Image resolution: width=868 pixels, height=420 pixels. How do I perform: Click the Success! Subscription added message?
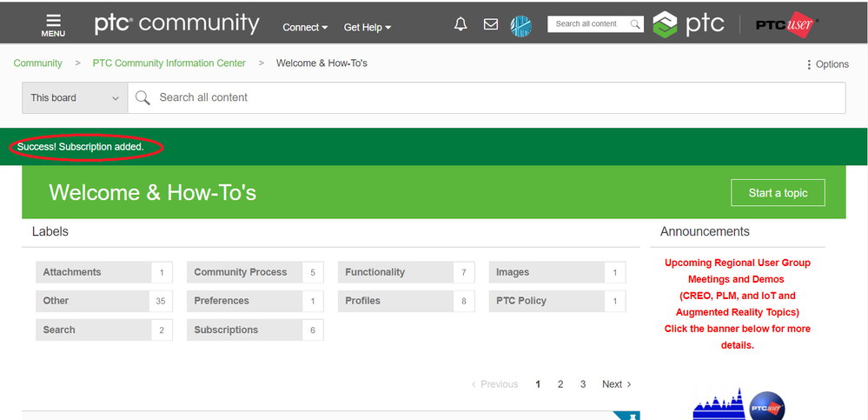[80, 147]
